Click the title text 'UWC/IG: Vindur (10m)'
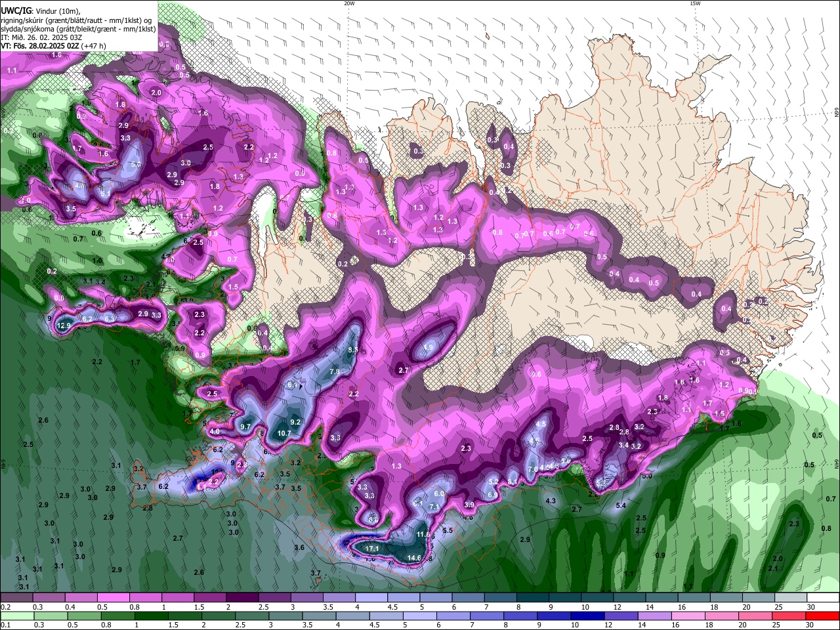 (x=41, y=11)
